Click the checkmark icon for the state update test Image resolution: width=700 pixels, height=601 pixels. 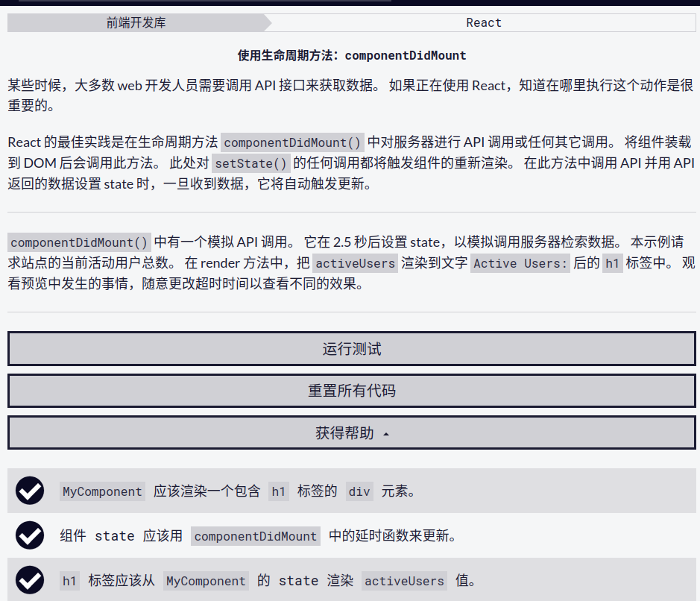pyautogui.click(x=30, y=535)
